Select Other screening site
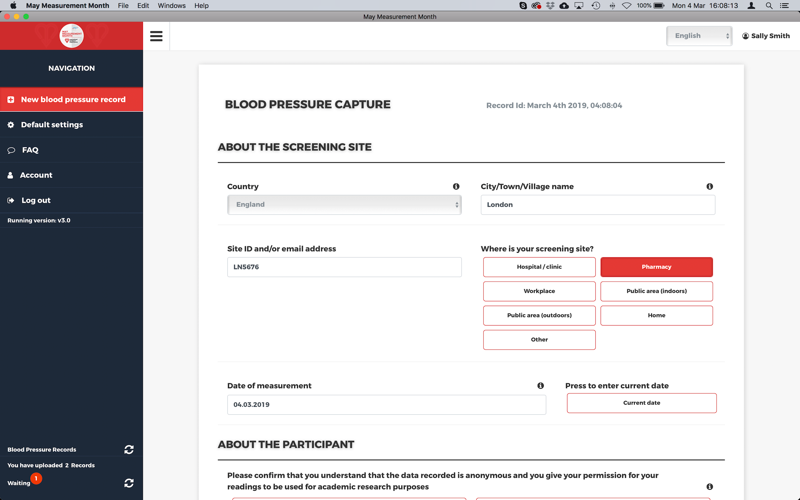 [539, 340]
